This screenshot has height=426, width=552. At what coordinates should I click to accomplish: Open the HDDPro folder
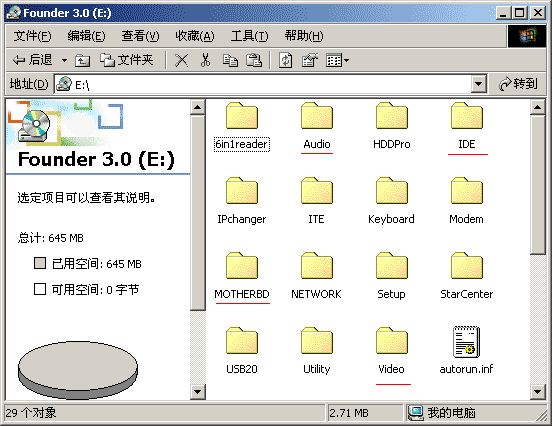[391, 127]
